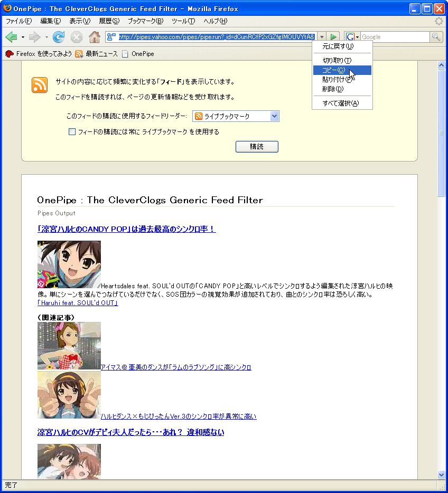Click the Google search input field
Viewport: 448px width, 493px height.
(395, 37)
